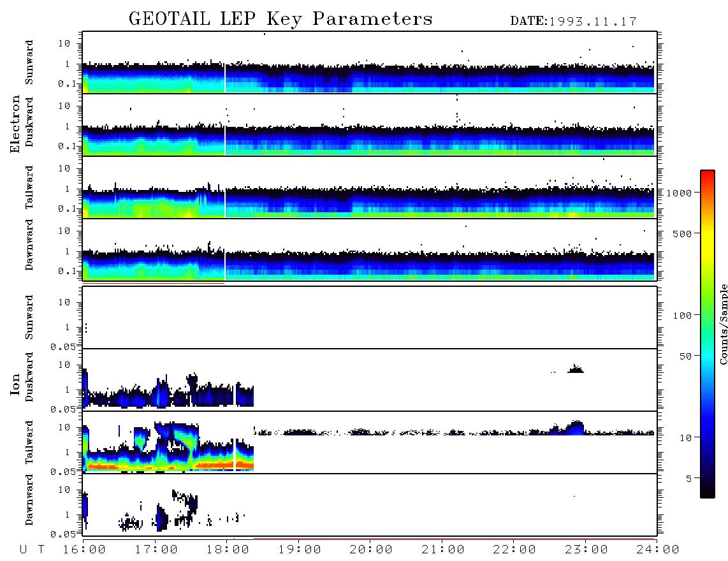Click the "100" color bar tick label
Screen dimensions: 728x561
[682, 316]
